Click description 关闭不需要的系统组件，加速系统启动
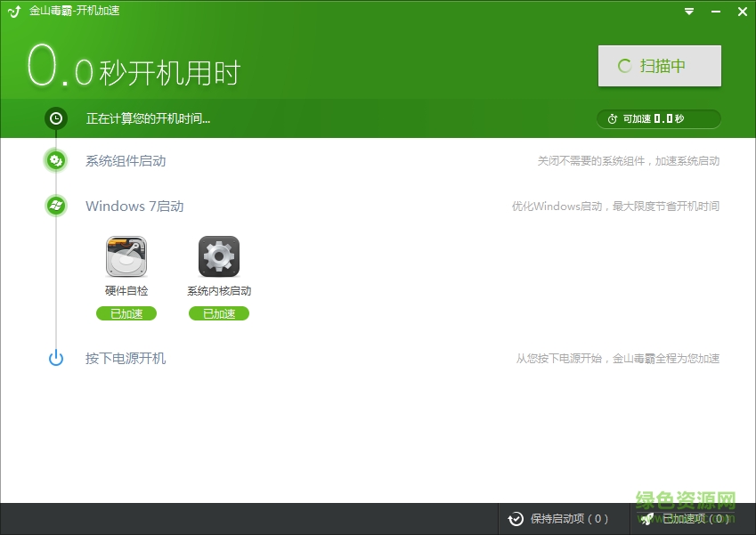This screenshot has height=535, width=756. tap(629, 161)
